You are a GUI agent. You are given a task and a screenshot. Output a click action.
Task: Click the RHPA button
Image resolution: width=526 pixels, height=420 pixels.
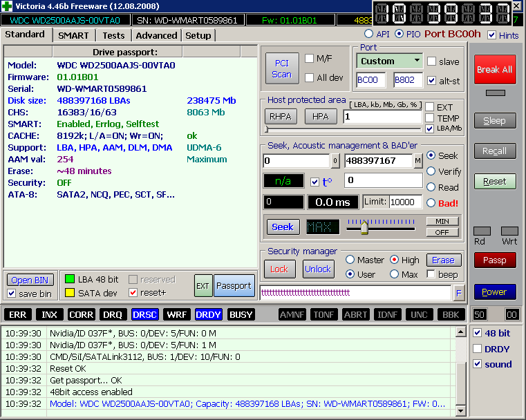(x=281, y=117)
